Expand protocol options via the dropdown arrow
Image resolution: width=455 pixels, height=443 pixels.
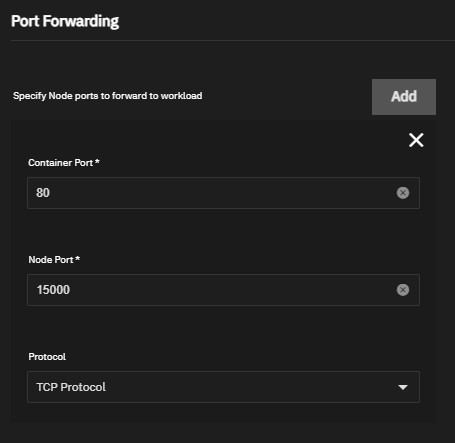coord(403,387)
